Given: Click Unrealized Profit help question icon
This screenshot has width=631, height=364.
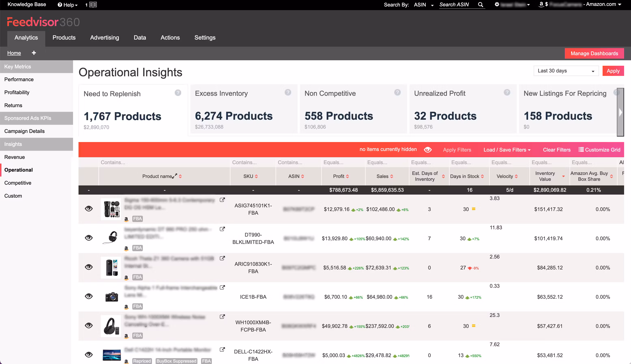Looking at the screenshot, I should [x=507, y=93].
